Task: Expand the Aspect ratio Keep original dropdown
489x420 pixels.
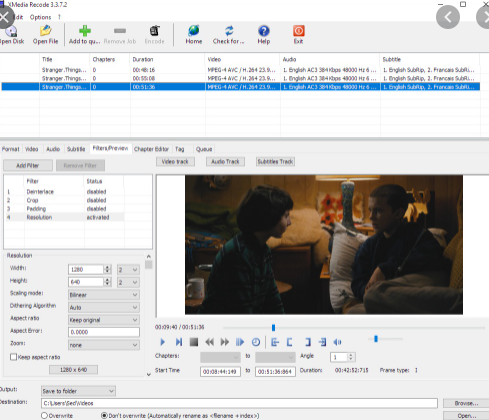Action: click(104, 320)
